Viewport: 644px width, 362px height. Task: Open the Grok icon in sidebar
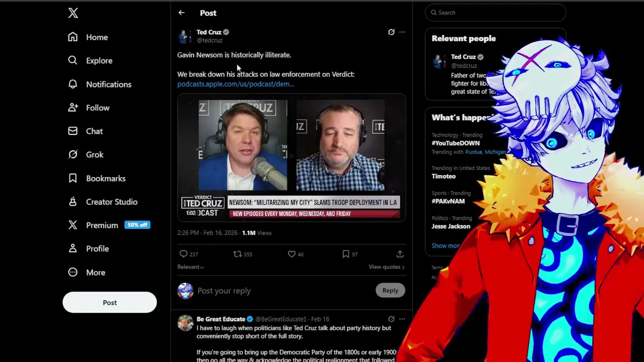pyautogui.click(x=73, y=154)
